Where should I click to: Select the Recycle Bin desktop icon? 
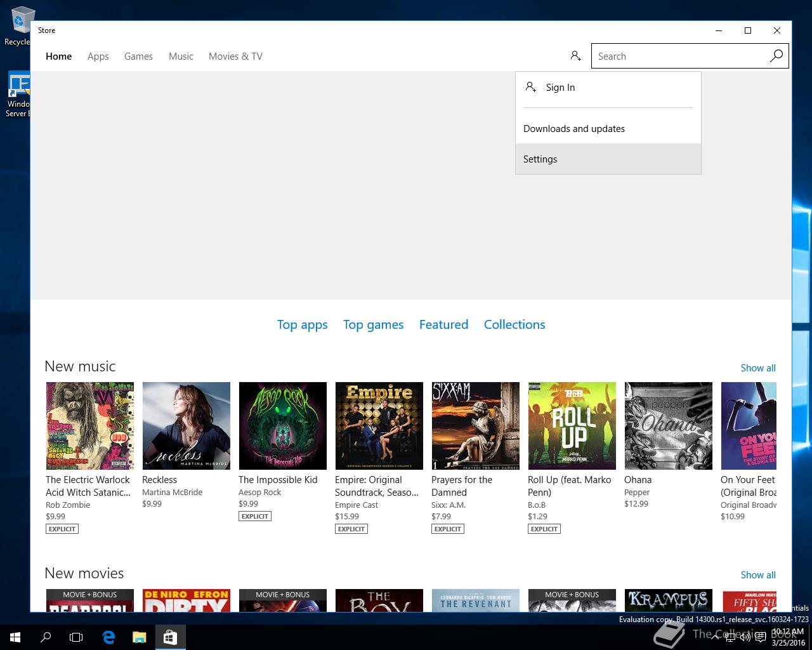click(x=18, y=27)
